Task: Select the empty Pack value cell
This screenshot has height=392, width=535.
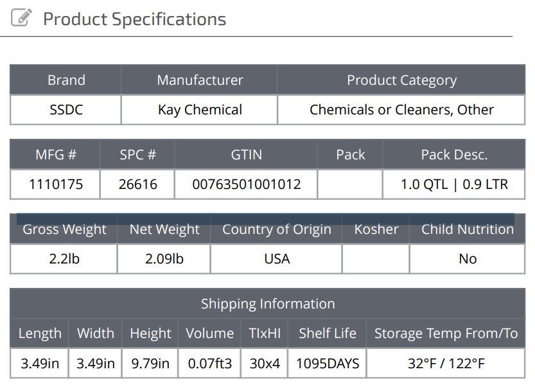Action: click(x=350, y=185)
